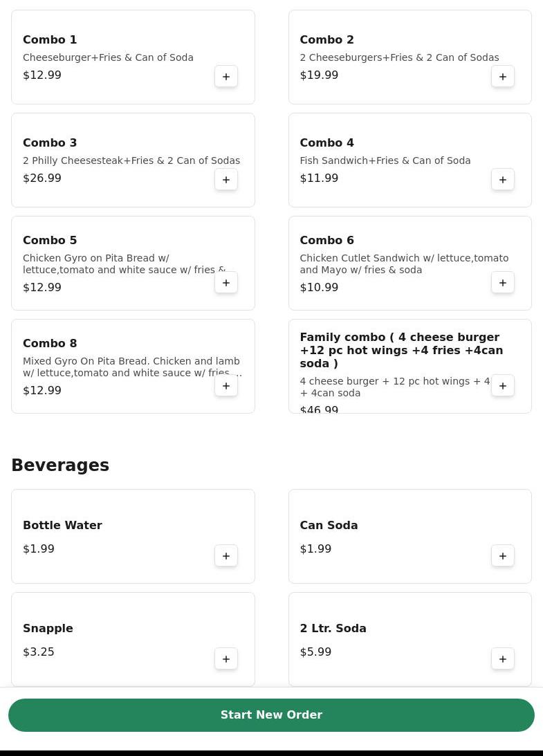The width and height of the screenshot is (543, 756).
Task: Add Combo 1 to the order
Action: tap(226, 77)
